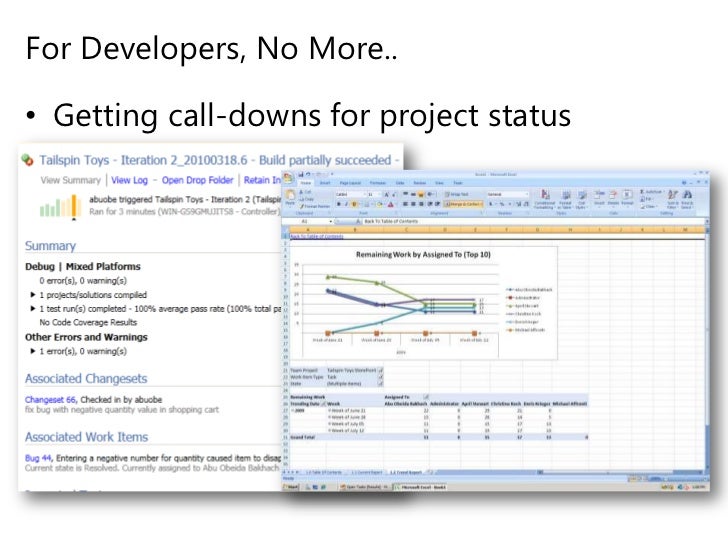Expand '1 projects/solutions compiled' in build summary

tap(32, 295)
